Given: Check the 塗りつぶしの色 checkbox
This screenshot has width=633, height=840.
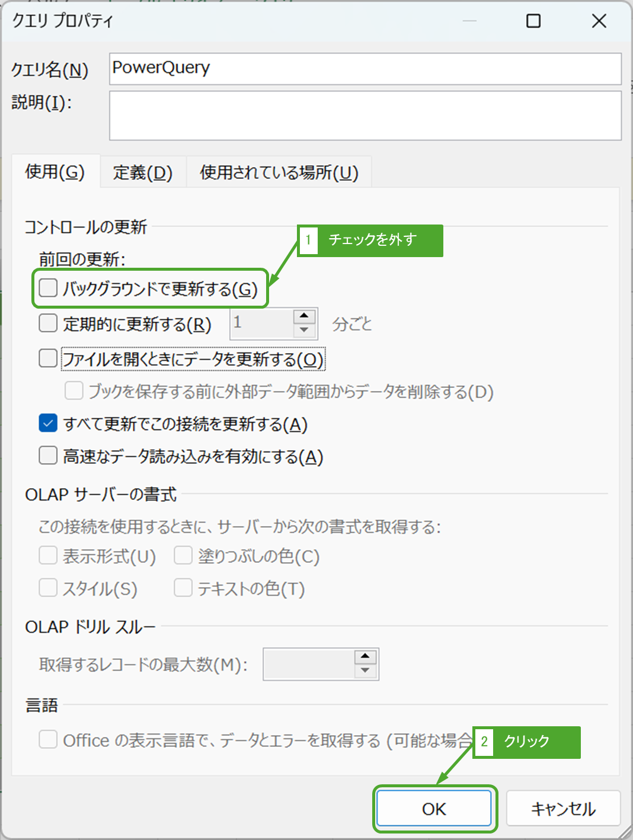Looking at the screenshot, I should pyautogui.click(x=183, y=555).
